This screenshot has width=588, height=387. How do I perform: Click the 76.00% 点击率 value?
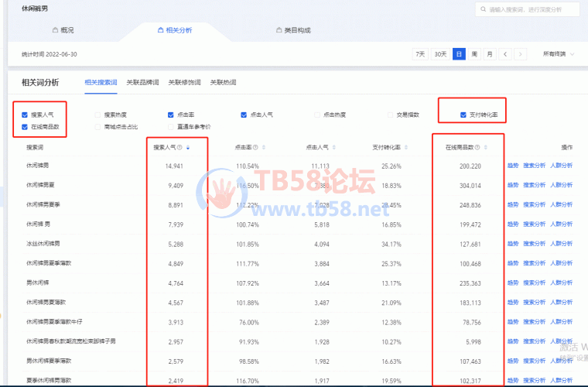click(x=249, y=323)
